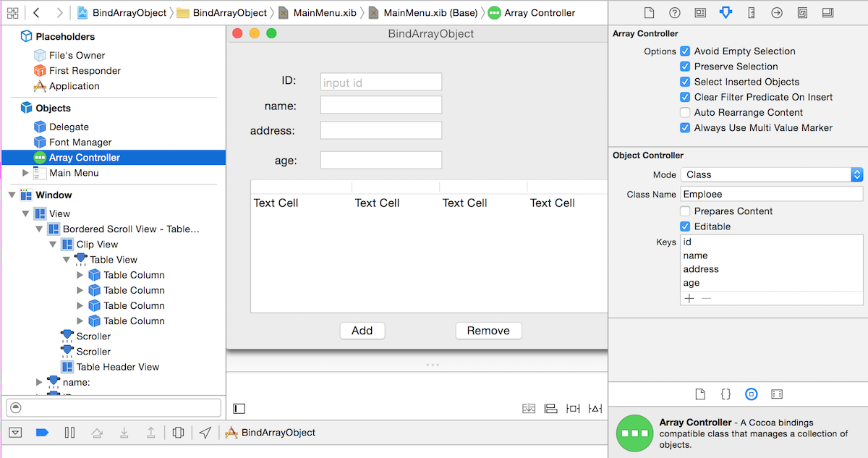Open the Connections inspector icon
868x458 pixels.
click(777, 13)
